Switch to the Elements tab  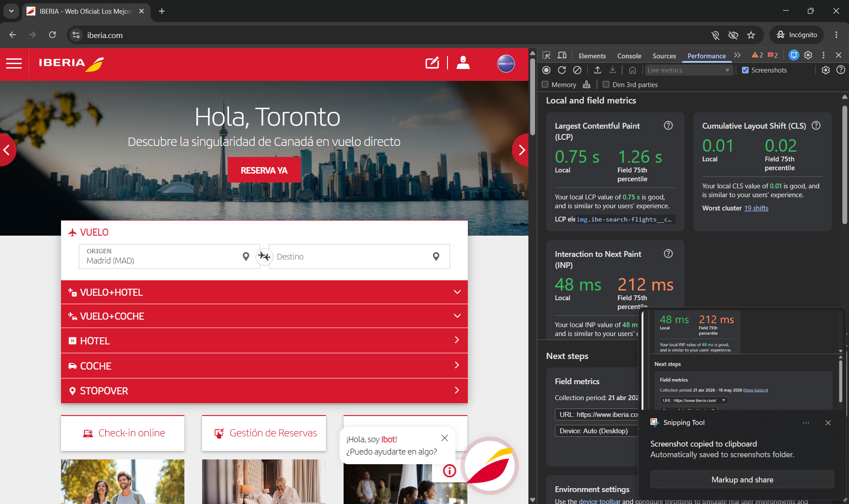(592, 56)
